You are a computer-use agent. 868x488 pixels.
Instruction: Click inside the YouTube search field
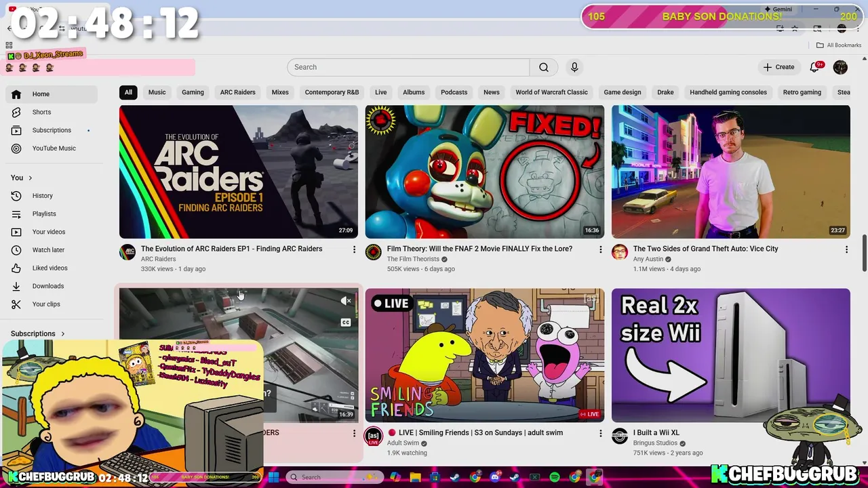pos(408,67)
